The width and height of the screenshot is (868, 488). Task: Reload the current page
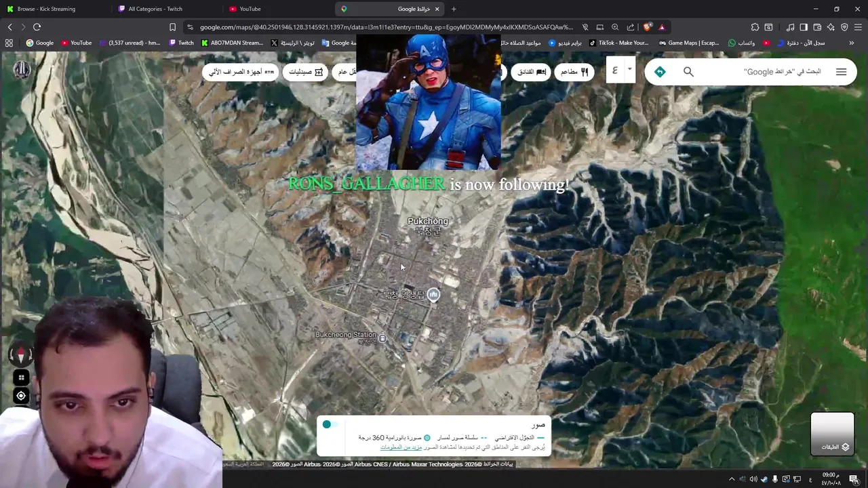[37, 27]
